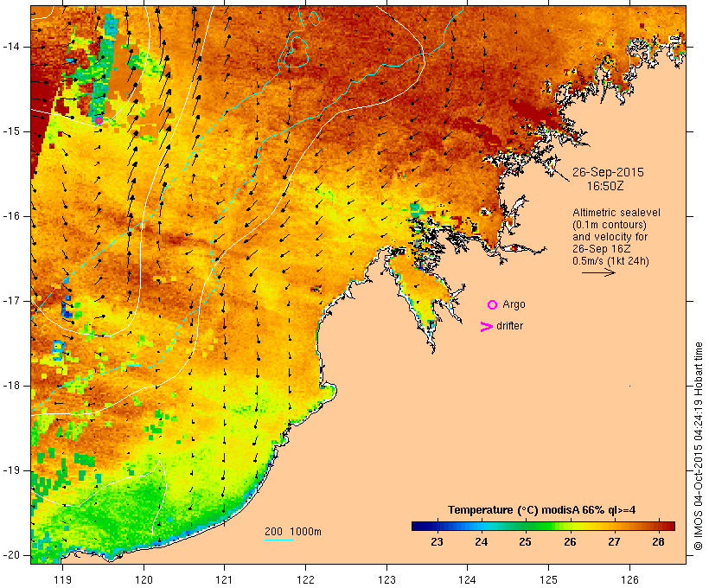Click the dark red 28°C end of colorbar

[x=666, y=526]
